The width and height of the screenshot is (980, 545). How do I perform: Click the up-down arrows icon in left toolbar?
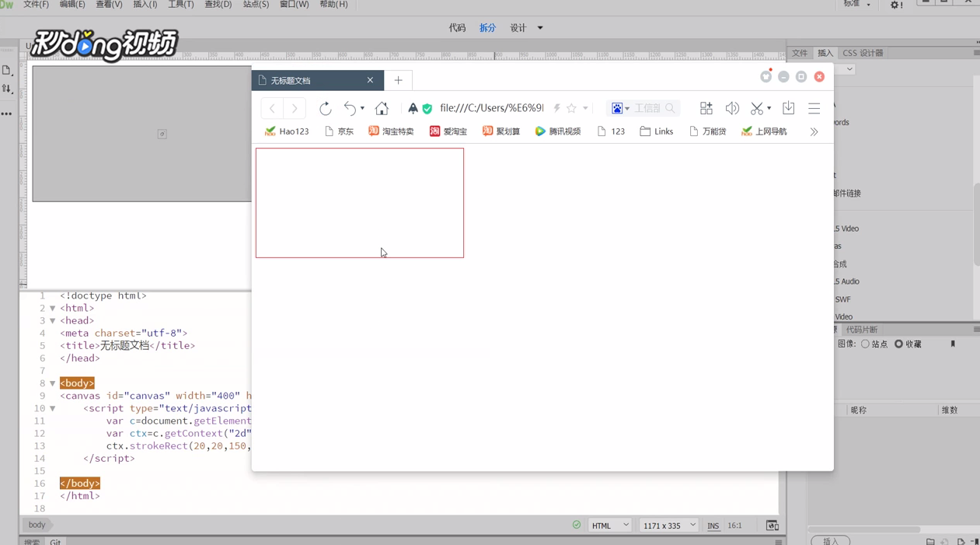point(7,89)
